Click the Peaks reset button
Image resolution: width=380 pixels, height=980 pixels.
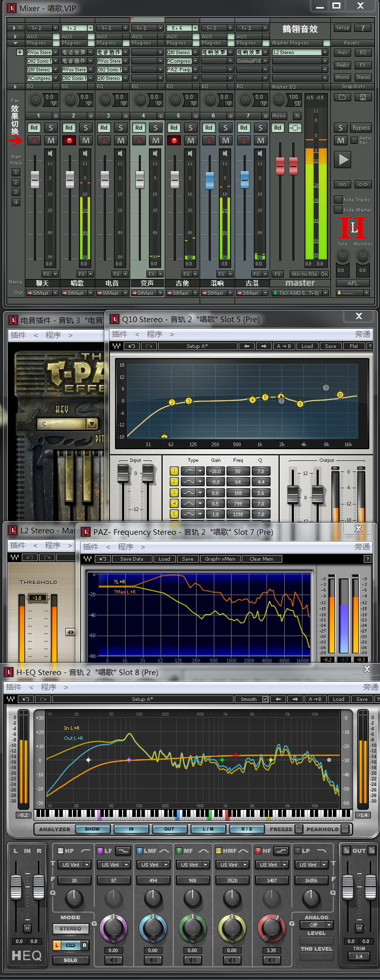click(x=343, y=65)
